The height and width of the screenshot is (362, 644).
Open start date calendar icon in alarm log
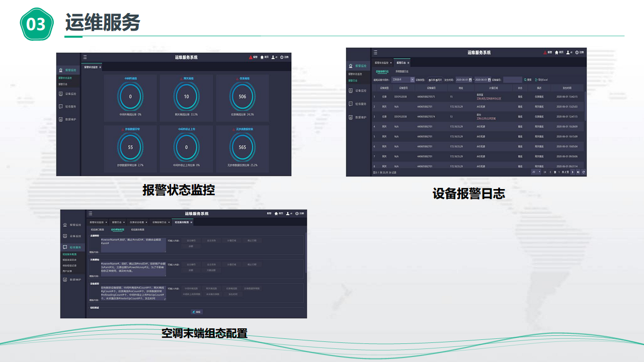pyautogui.click(x=470, y=79)
